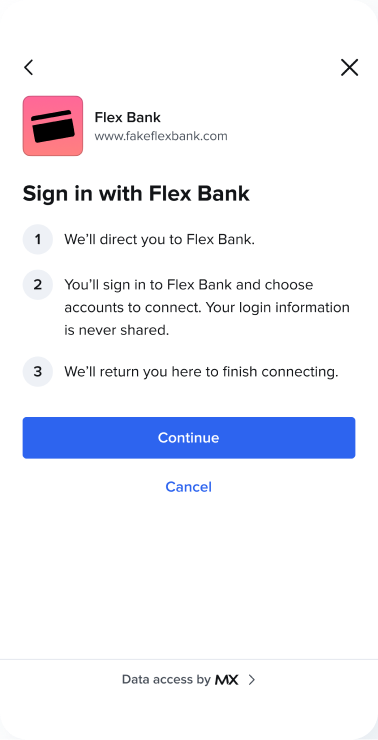Expand data access details via footer chevron
Viewport: 378px width, 740px height.
pyautogui.click(x=252, y=680)
